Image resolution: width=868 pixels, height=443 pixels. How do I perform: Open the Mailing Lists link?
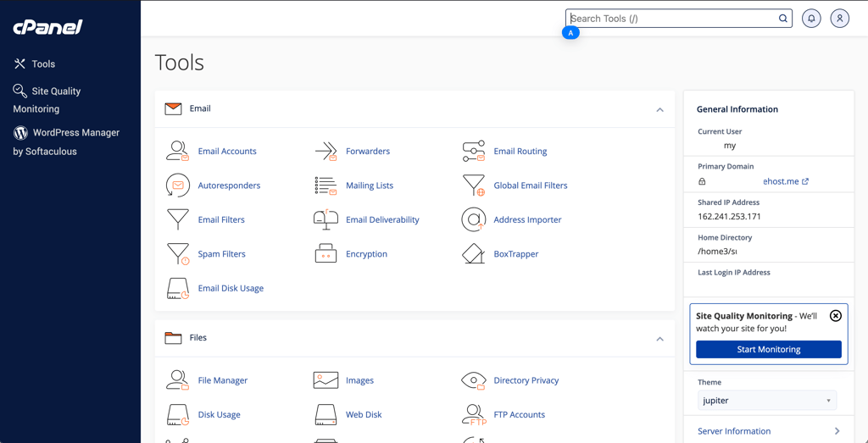coord(370,186)
